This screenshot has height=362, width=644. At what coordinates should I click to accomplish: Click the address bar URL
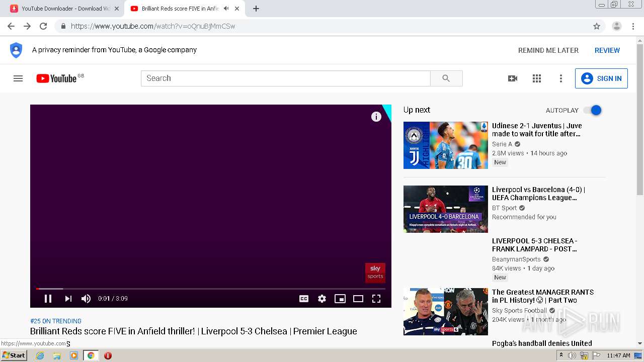click(153, 26)
